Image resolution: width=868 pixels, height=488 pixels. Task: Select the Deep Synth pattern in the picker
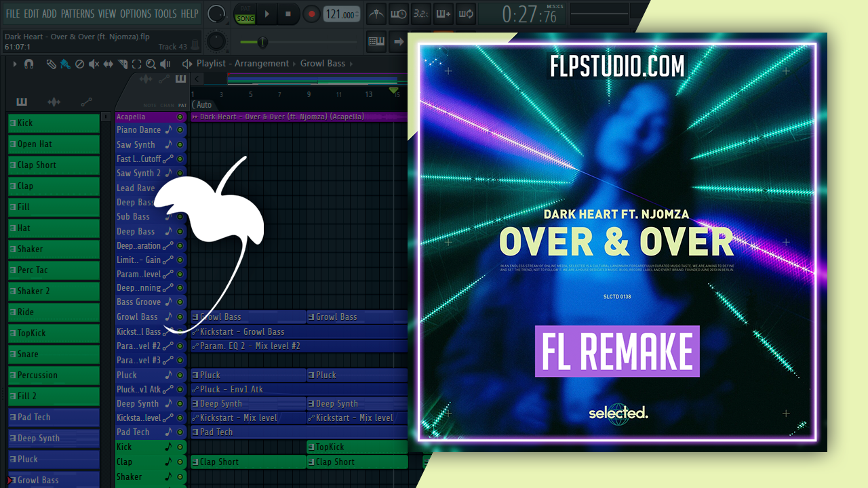point(54,439)
